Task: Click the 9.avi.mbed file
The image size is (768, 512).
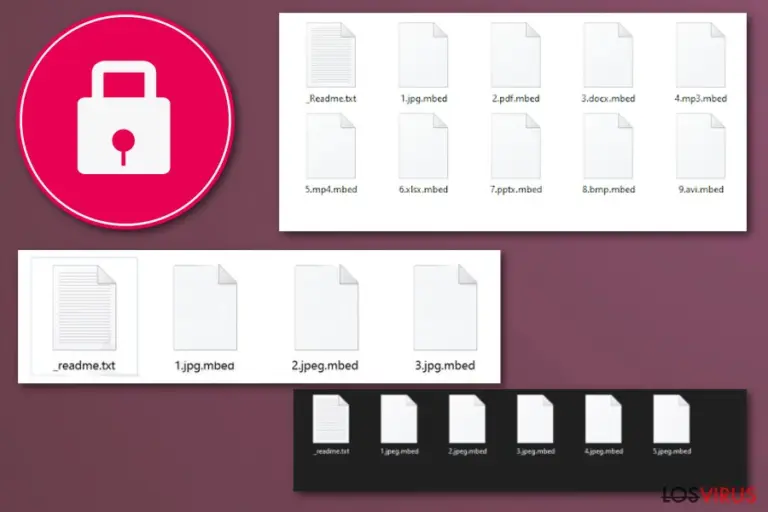Action: pos(700,154)
